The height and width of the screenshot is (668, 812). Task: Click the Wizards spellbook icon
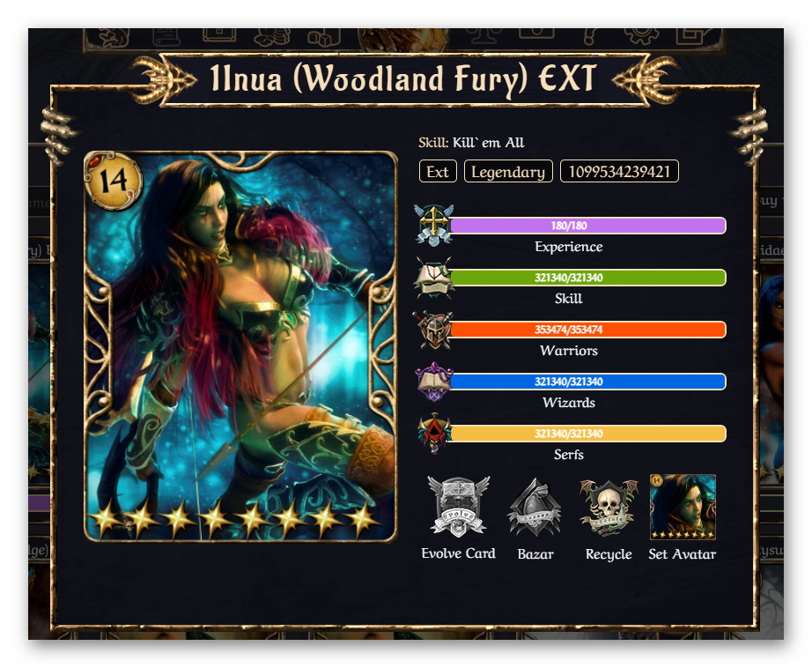tap(434, 382)
